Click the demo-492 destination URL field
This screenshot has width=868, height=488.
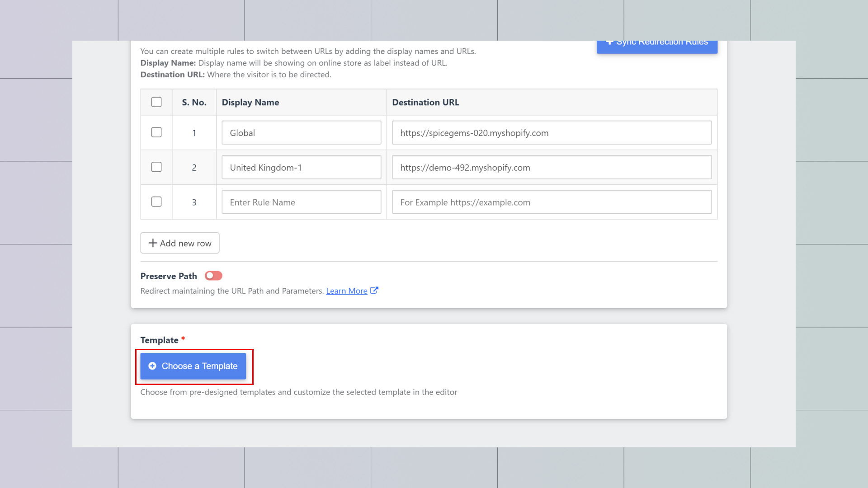(552, 168)
